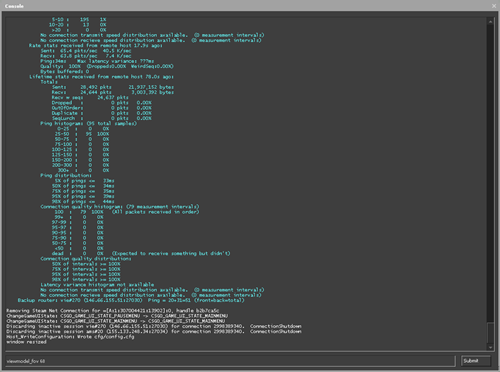Click the Backup router vie#270 line
Viewport: 500px width, 372px height.
point(131,300)
